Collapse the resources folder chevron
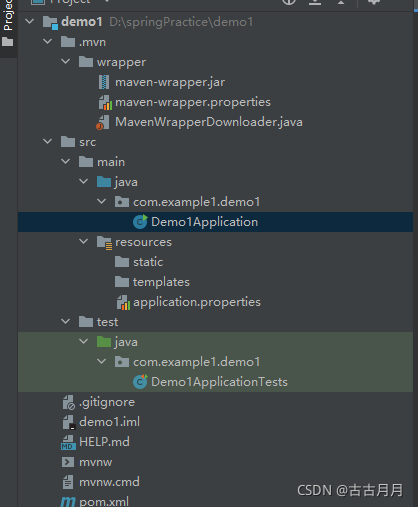This screenshot has height=507, width=418. [x=84, y=242]
